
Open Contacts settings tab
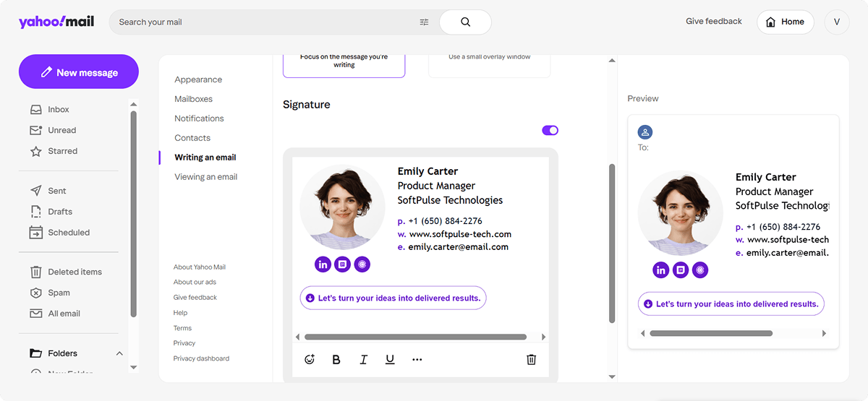[x=192, y=139]
